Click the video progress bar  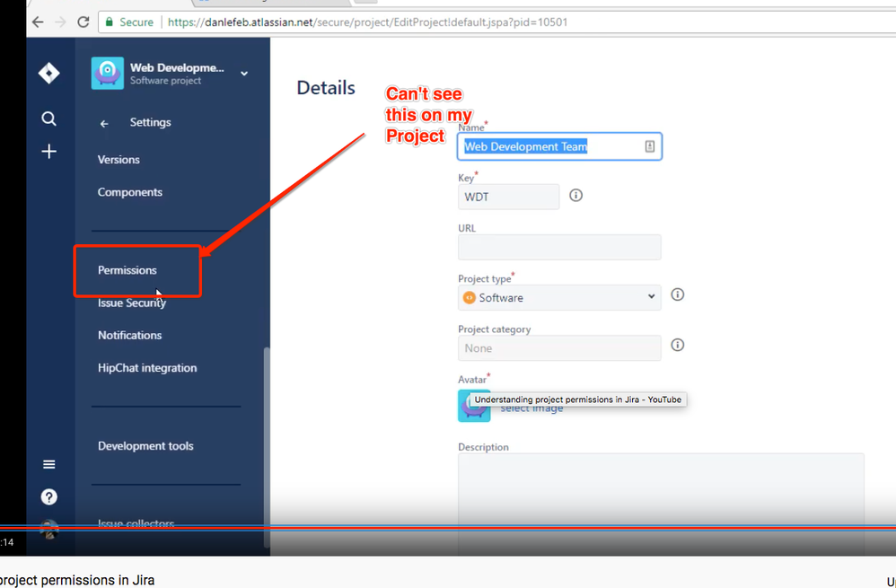tap(448, 528)
